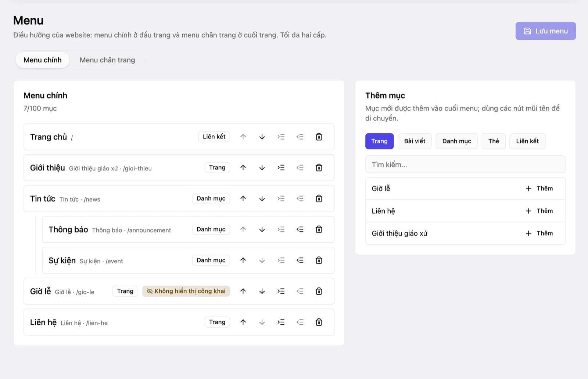Click the Danh mục badge on Tin tức
The height and width of the screenshot is (379, 588).
click(211, 198)
